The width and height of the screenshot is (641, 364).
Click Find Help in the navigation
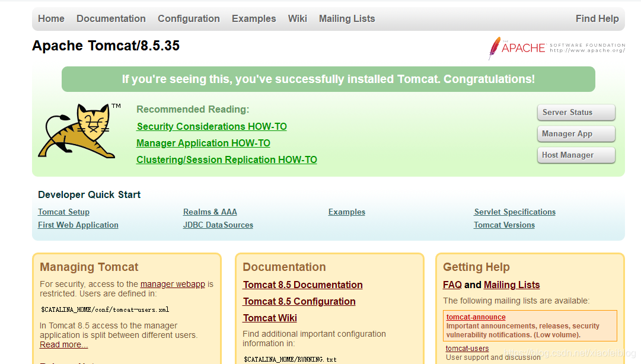[597, 19]
